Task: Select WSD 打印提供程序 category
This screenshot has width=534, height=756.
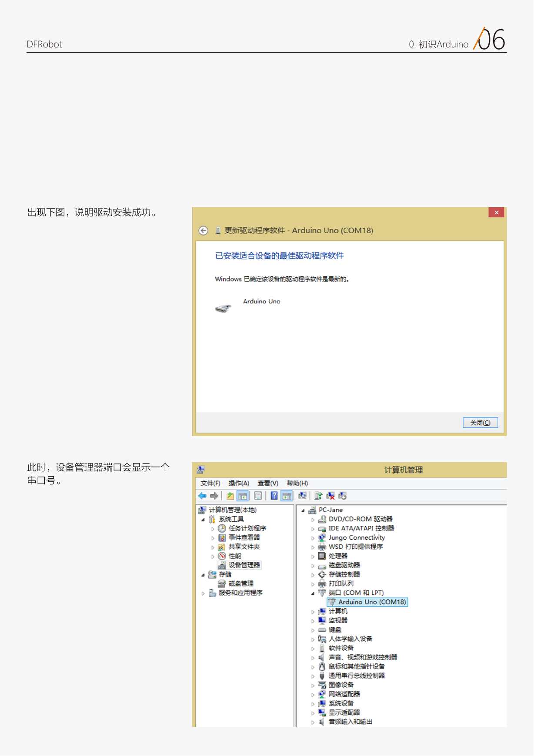Action: point(355,547)
